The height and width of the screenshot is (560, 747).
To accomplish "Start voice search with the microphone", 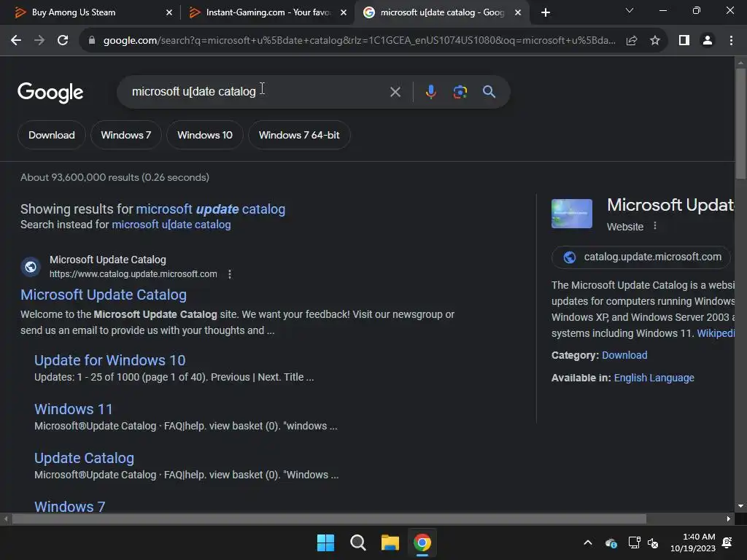I will pyautogui.click(x=430, y=92).
